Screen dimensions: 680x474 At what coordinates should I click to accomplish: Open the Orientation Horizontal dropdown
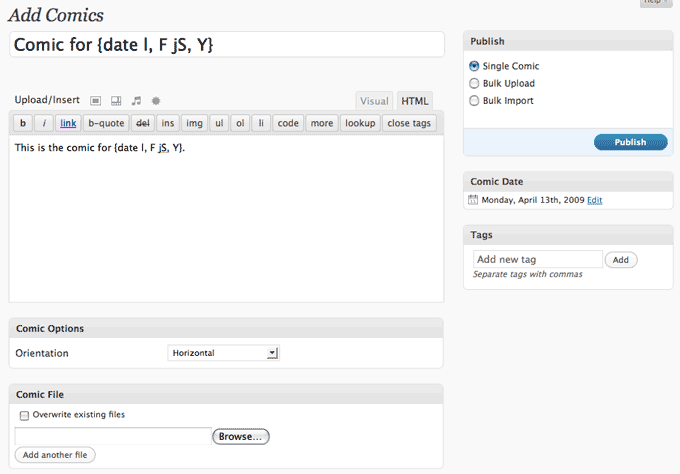[223, 353]
